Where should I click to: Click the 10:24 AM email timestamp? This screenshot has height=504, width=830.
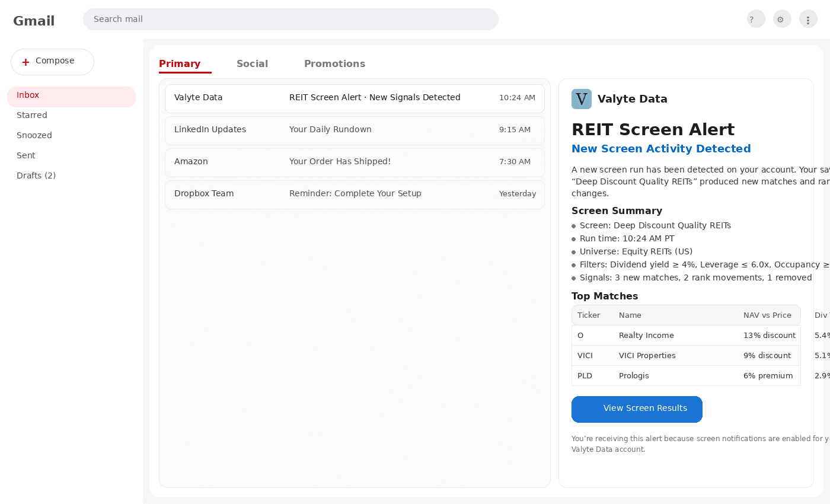coord(517,98)
